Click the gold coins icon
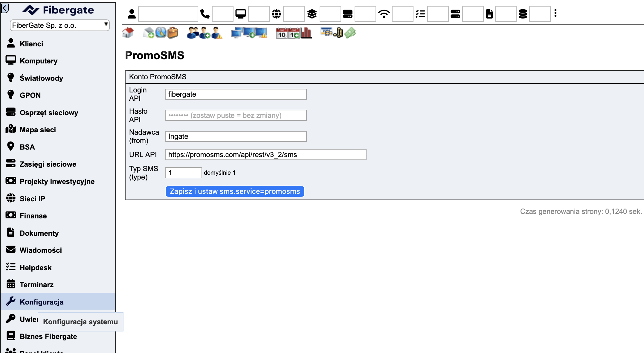 coord(338,33)
